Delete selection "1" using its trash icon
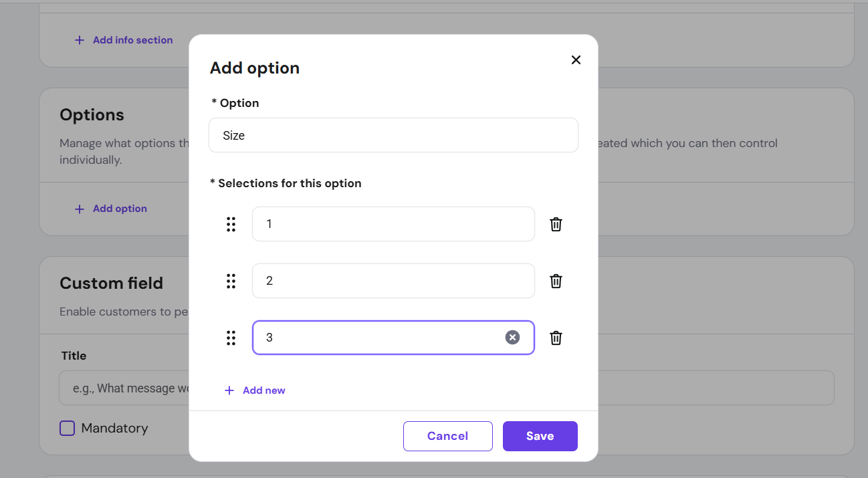The height and width of the screenshot is (478, 868). click(x=556, y=224)
